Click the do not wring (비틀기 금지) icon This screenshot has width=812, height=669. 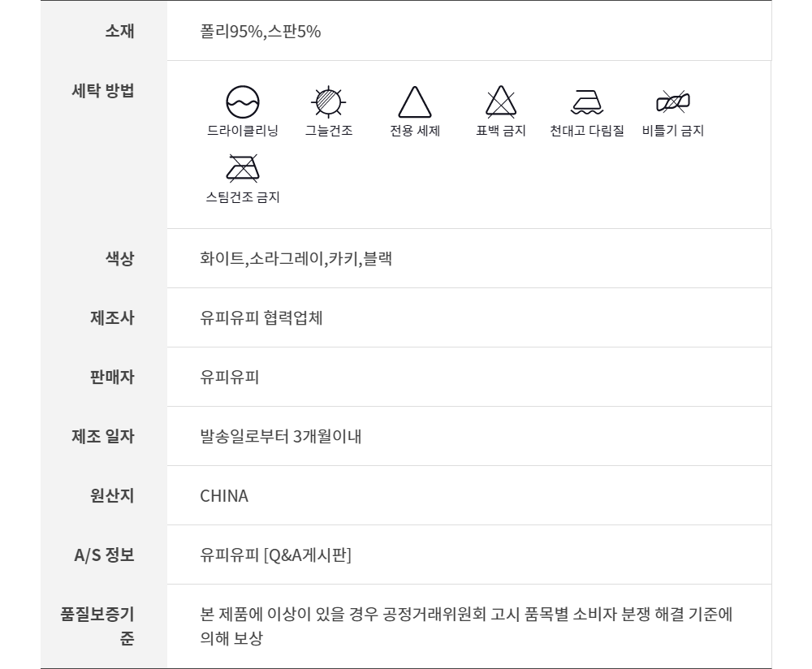pos(672,102)
